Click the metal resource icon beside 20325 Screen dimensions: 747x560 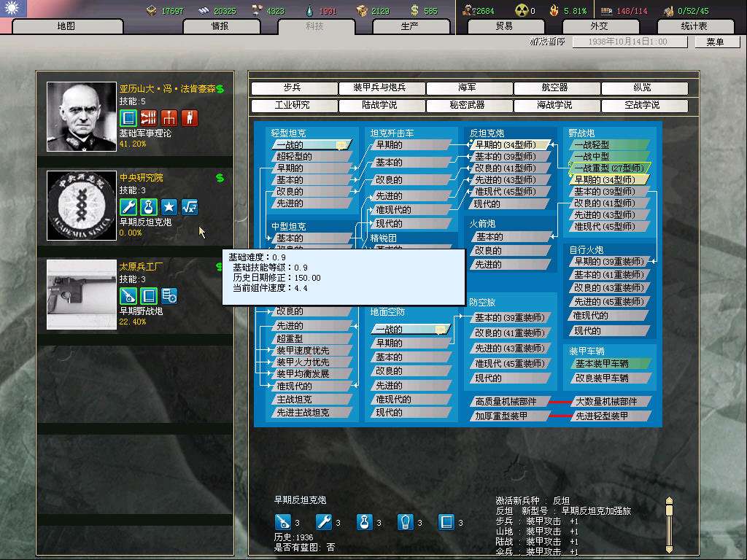pyautogui.click(x=204, y=10)
